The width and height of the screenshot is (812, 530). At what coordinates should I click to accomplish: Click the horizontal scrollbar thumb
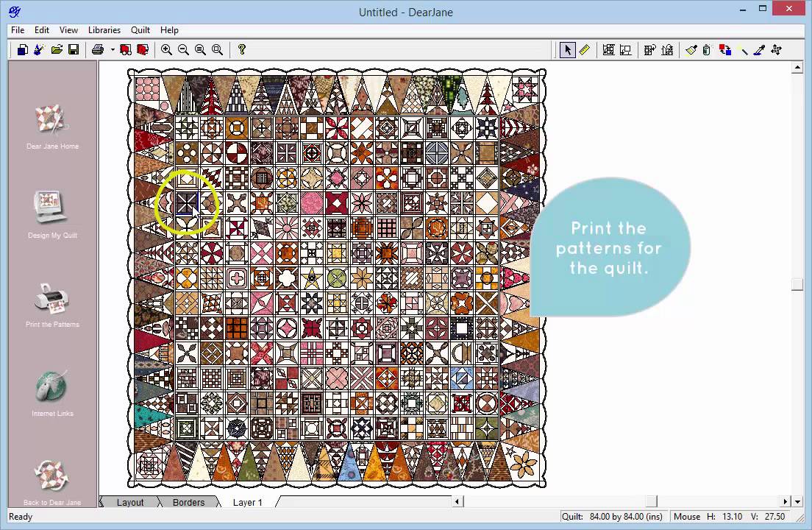coord(652,501)
